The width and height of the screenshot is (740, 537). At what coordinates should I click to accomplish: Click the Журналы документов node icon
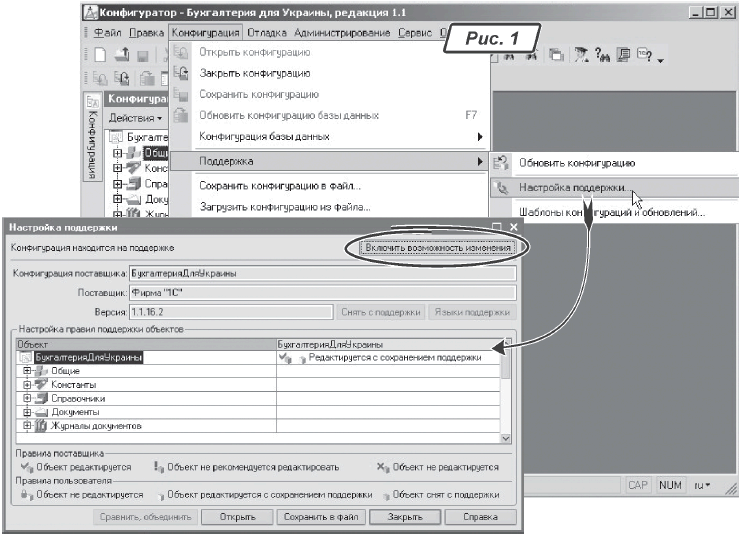point(42,427)
